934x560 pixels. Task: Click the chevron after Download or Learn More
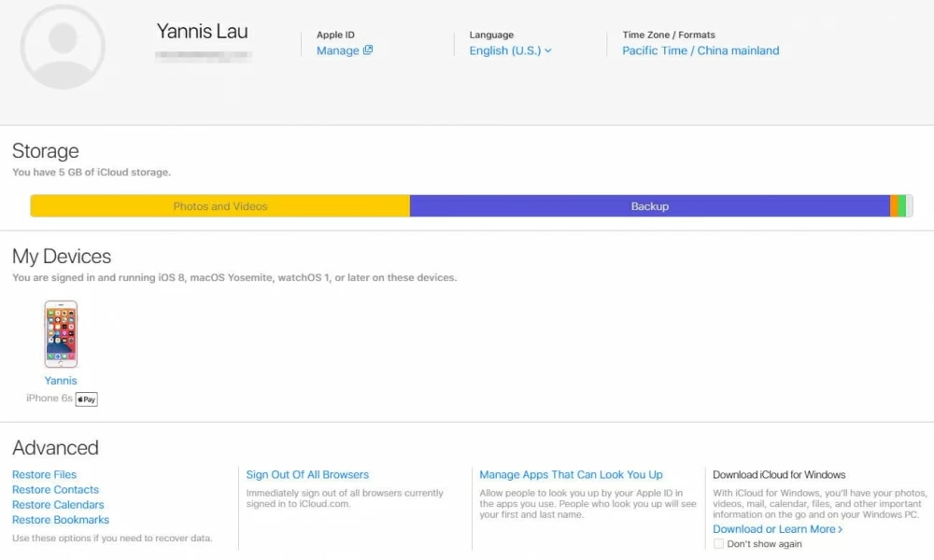841,529
